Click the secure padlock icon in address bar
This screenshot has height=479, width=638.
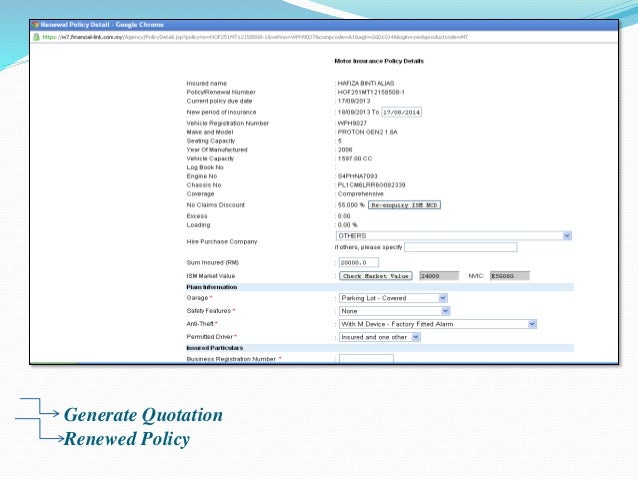coord(36,37)
